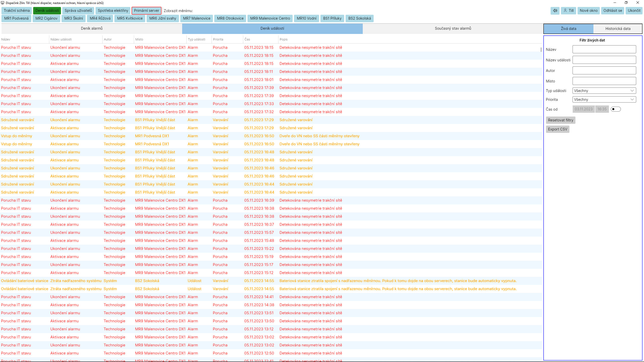
Task: Show substation MR9 Malenovice Centro
Action: [x=270, y=18]
